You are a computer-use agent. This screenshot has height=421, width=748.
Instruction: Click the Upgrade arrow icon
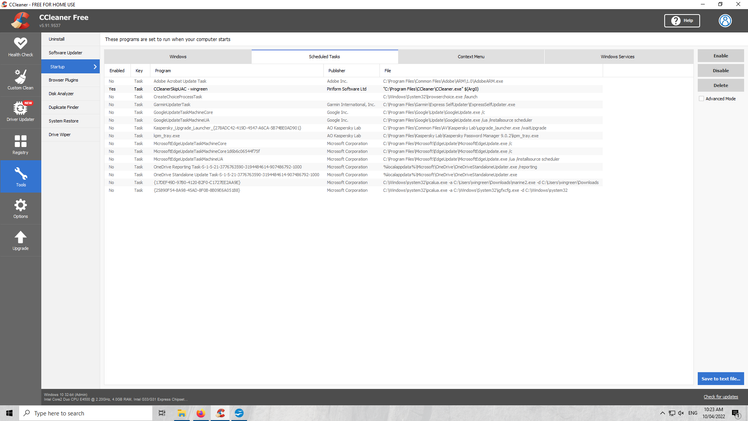[20, 240]
